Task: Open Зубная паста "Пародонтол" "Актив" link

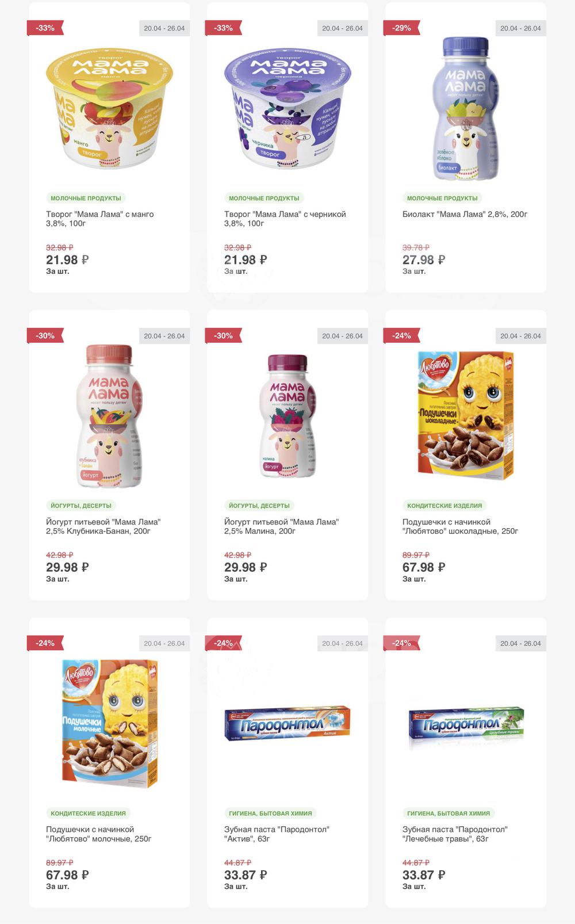Action: pyautogui.click(x=277, y=834)
